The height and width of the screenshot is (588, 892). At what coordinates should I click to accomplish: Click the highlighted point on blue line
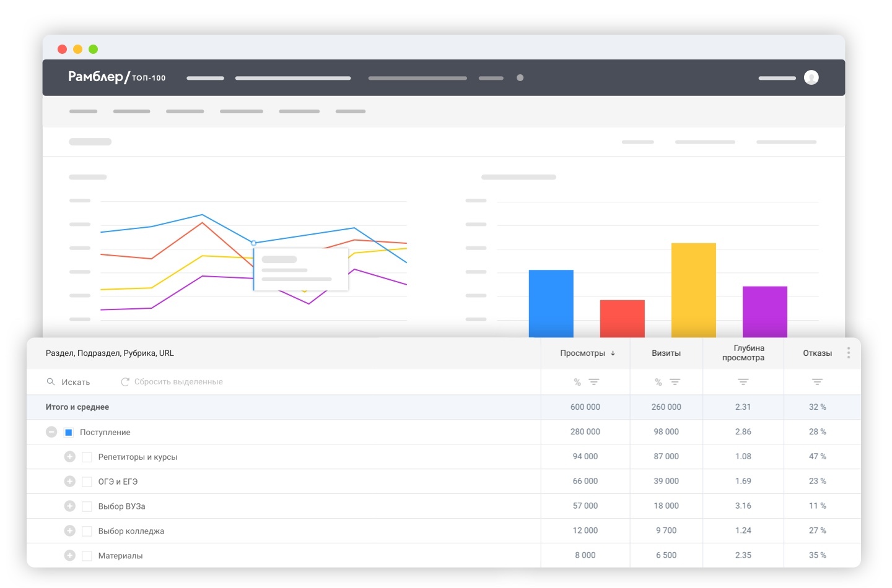253,243
